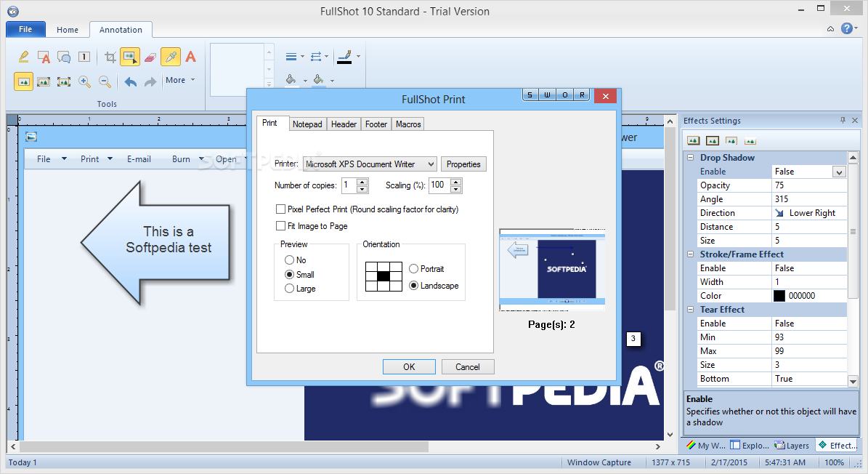Choose Portrait orientation
The image size is (868, 474).
(413, 268)
